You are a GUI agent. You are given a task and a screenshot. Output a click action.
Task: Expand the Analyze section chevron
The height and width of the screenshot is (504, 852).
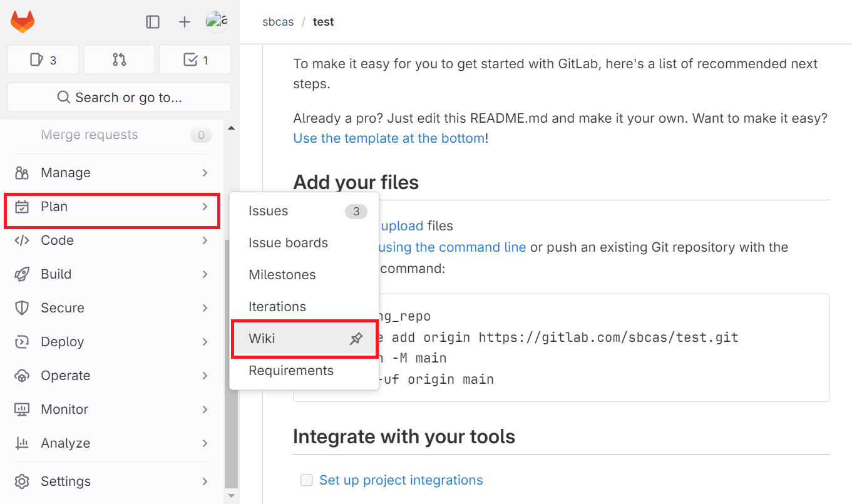click(x=205, y=443)
